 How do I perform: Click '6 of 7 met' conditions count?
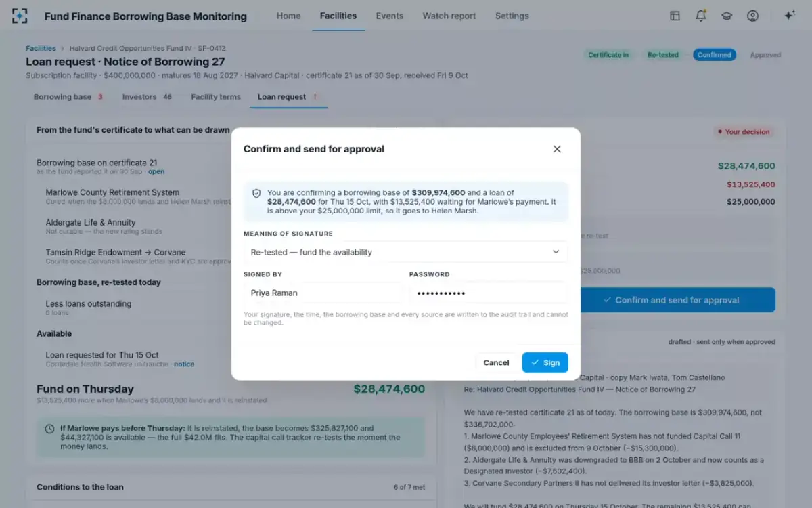click(x=409, y=488)
